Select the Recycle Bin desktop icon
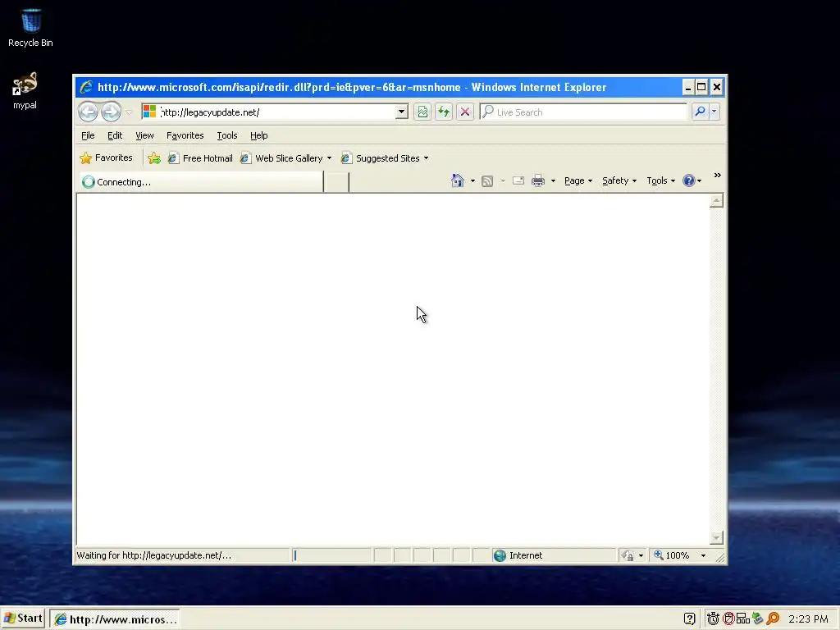The width and height of the screenshot is (840, 630). click(x=30, y=27)
